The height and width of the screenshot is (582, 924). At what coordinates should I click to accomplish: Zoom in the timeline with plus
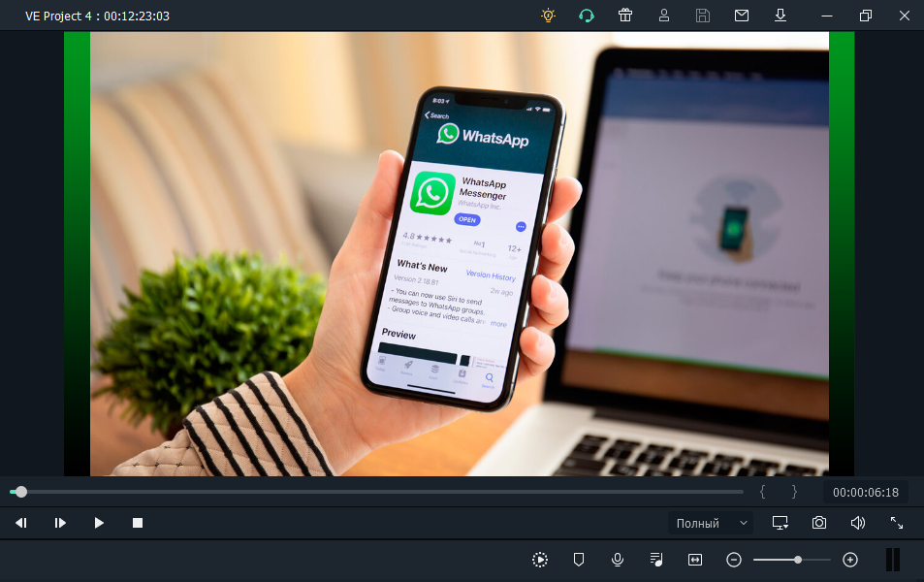pos(850,560)
